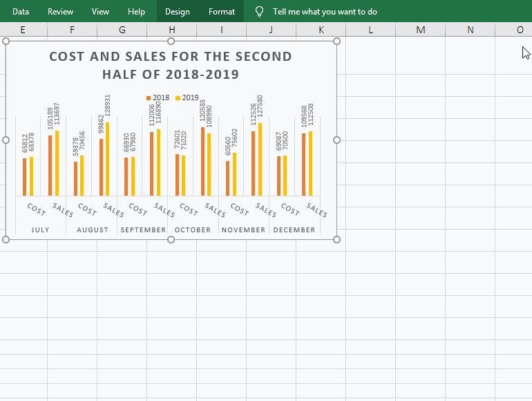
Task: Click the Tell me what you want to do box
Action: point(325,12)
